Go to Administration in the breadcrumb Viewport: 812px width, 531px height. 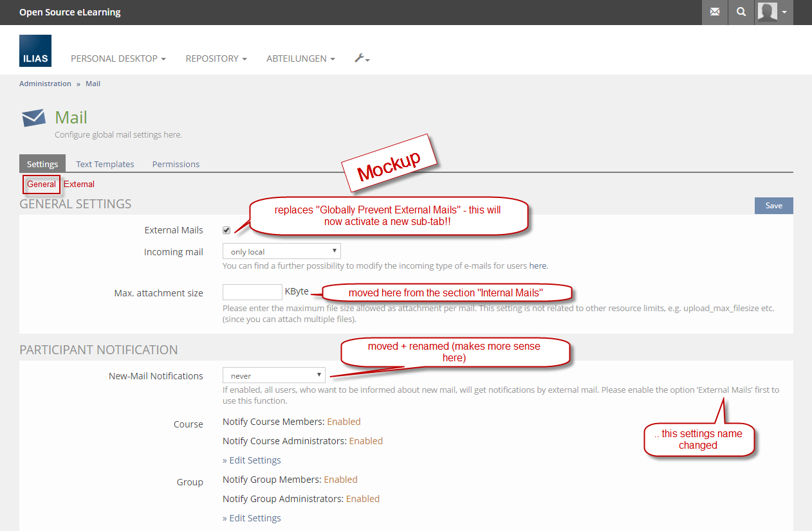(x=45, y=84)
